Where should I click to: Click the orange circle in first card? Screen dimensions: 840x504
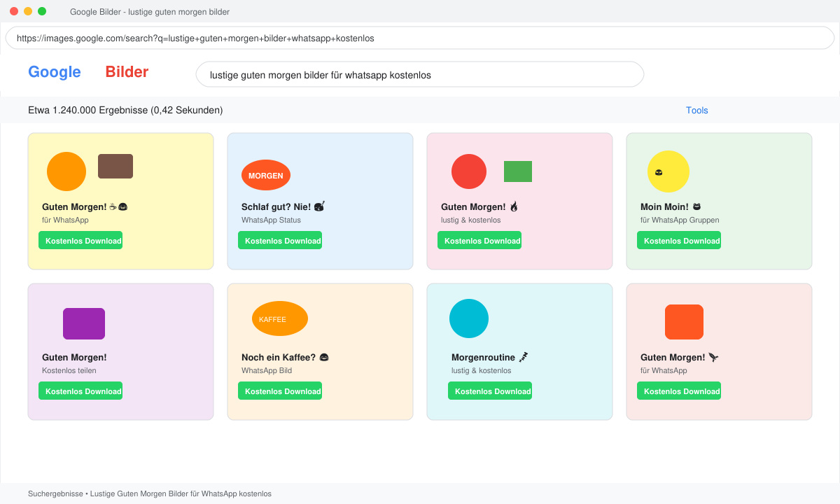(x=66, y=171)
